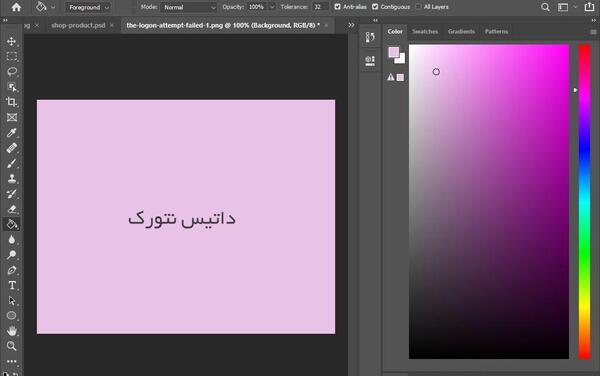Open the Mode Normal dropdown
The height and width of the screenshot is (376, 600).
tap(189, 7)
